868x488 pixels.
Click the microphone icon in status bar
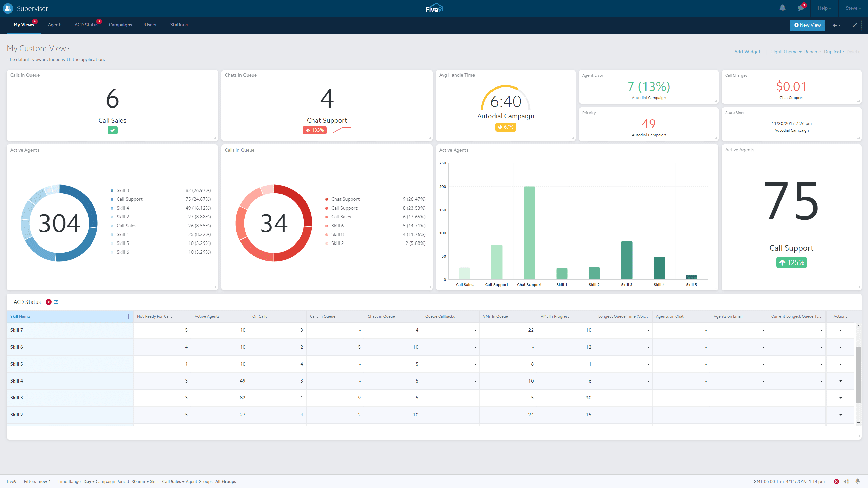[857, 481]
